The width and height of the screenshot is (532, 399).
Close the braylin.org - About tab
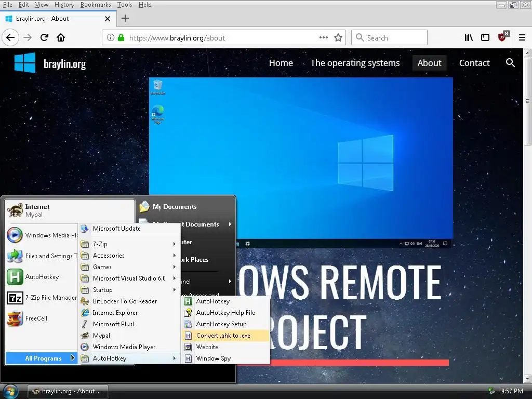tap(108, 19)
